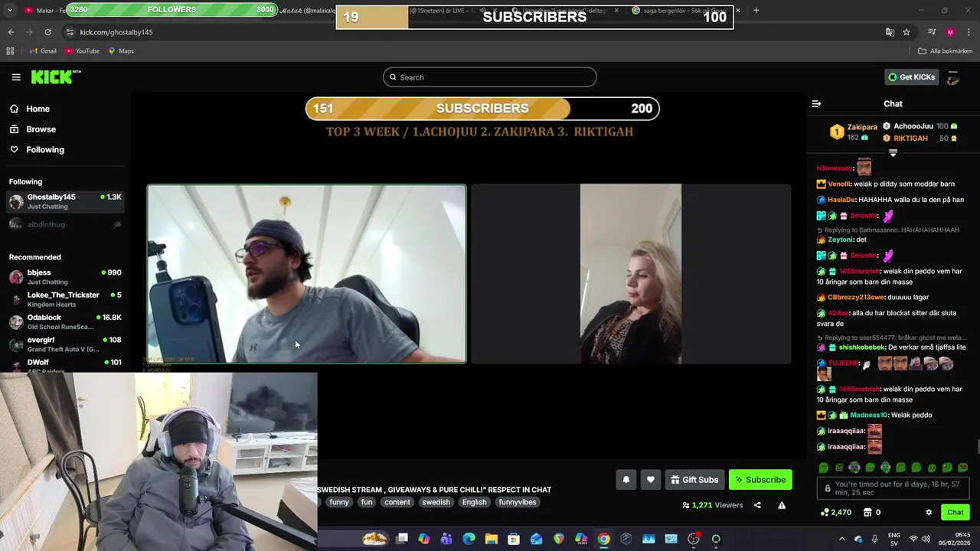This screenshot has width=980, height=551.
Task: Select the English tag
Action: (474, 502)
